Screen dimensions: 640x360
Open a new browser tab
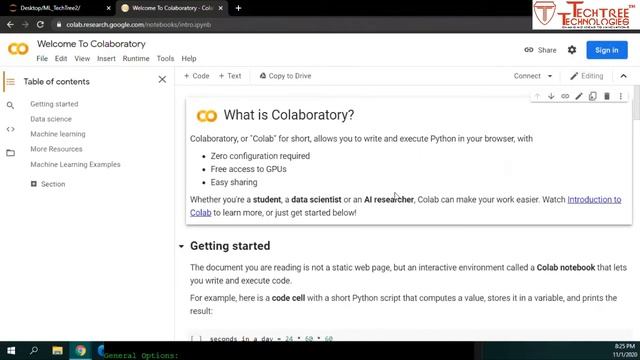point(238,8)
